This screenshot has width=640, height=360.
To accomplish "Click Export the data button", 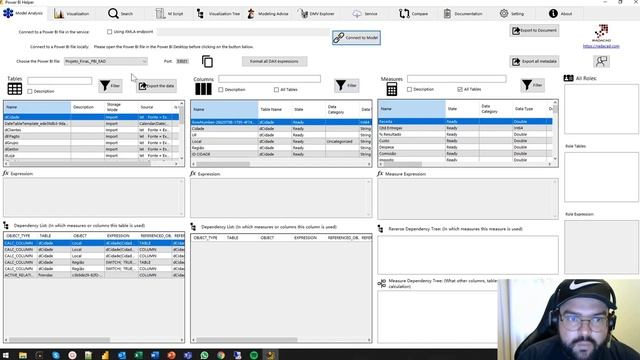I will pos(157,86).
